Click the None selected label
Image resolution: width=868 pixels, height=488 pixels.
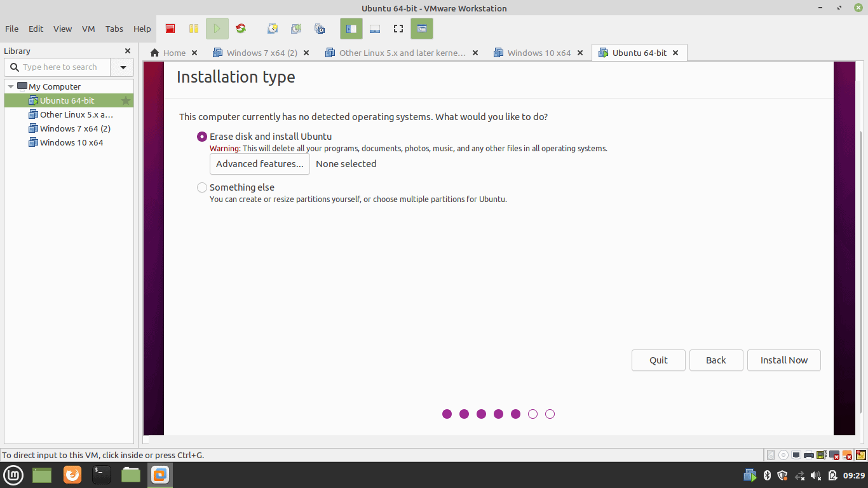tap(346, 164)
